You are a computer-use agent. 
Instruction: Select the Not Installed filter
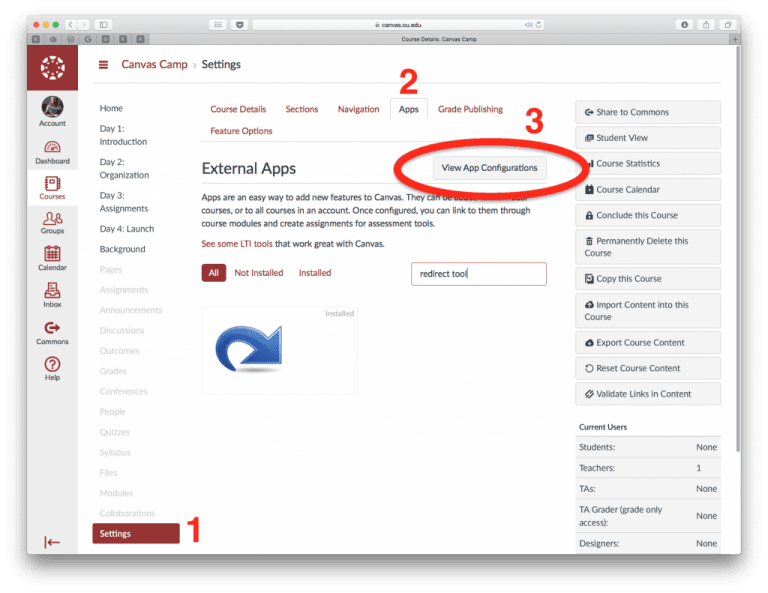pos(258,273)
